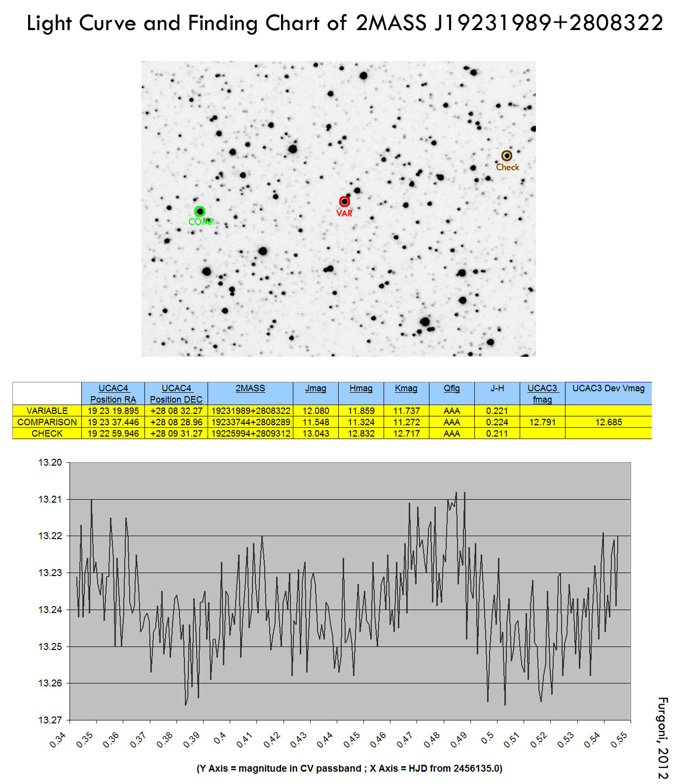This screenshot has height=784, width=673.
Task: Click the 2MASS column header
Action: [250, 388]
